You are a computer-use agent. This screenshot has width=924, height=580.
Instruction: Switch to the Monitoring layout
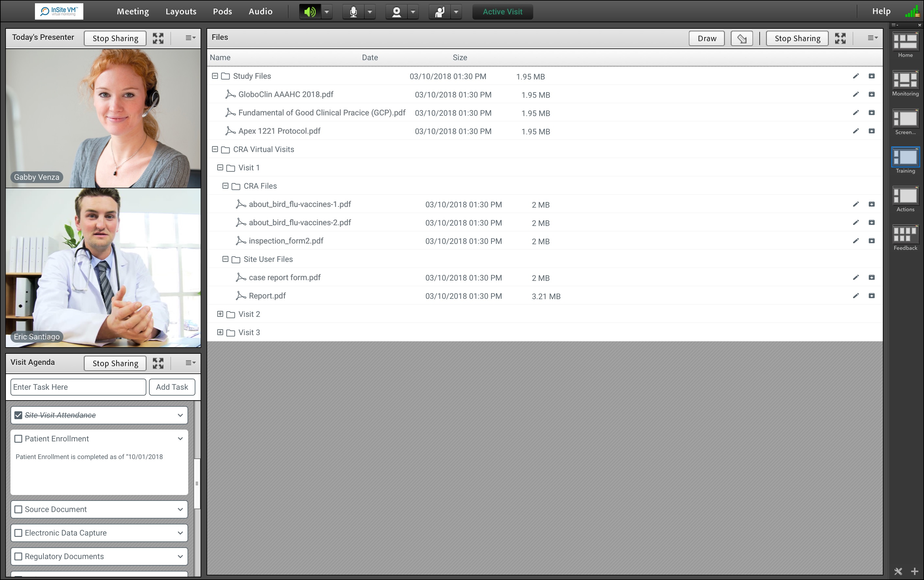pos(905,80)
